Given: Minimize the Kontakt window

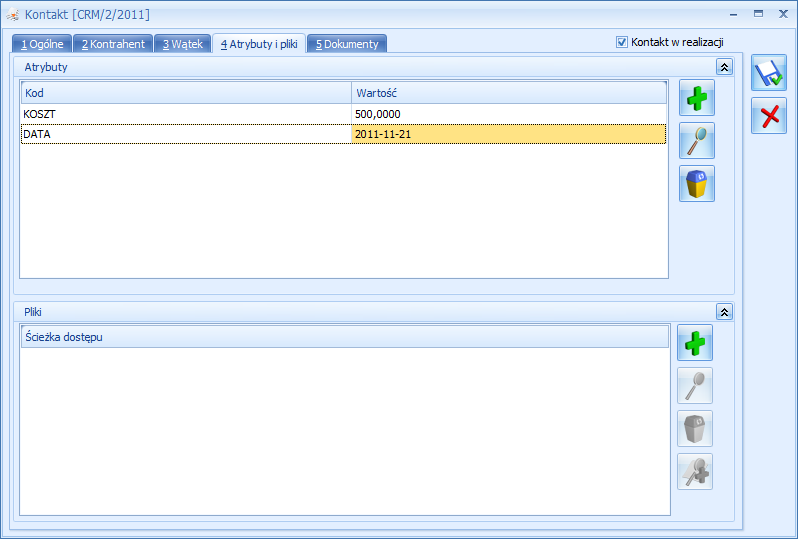Looking at the screenshot, I should [733, 15].
